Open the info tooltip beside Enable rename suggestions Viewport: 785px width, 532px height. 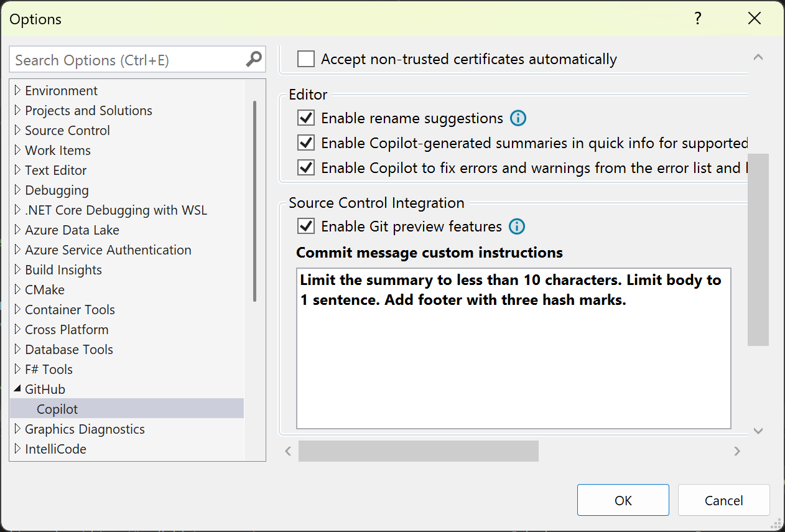tap(518, 118)
